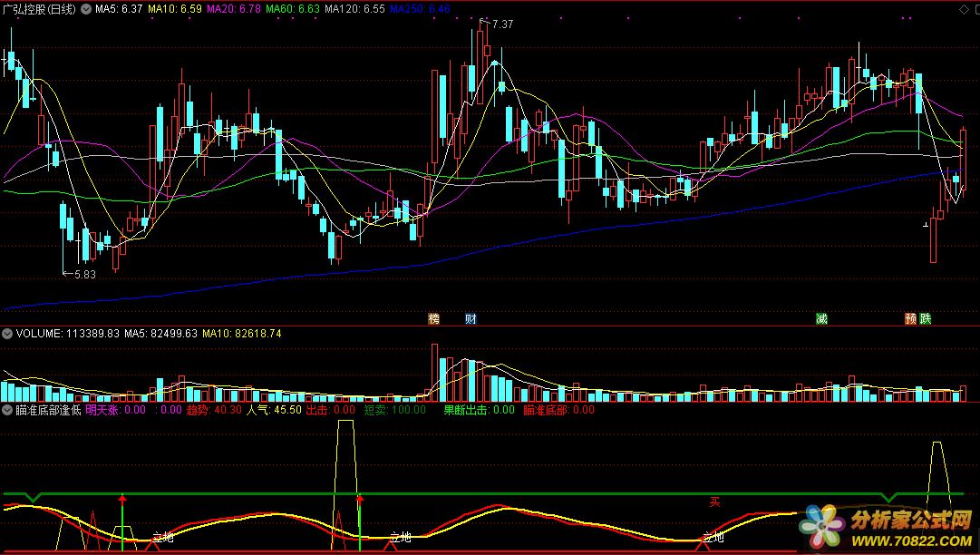Click the 7.37 high price label
The height and width of the screenshot is (555, 980).
click(x=501, y=24)
